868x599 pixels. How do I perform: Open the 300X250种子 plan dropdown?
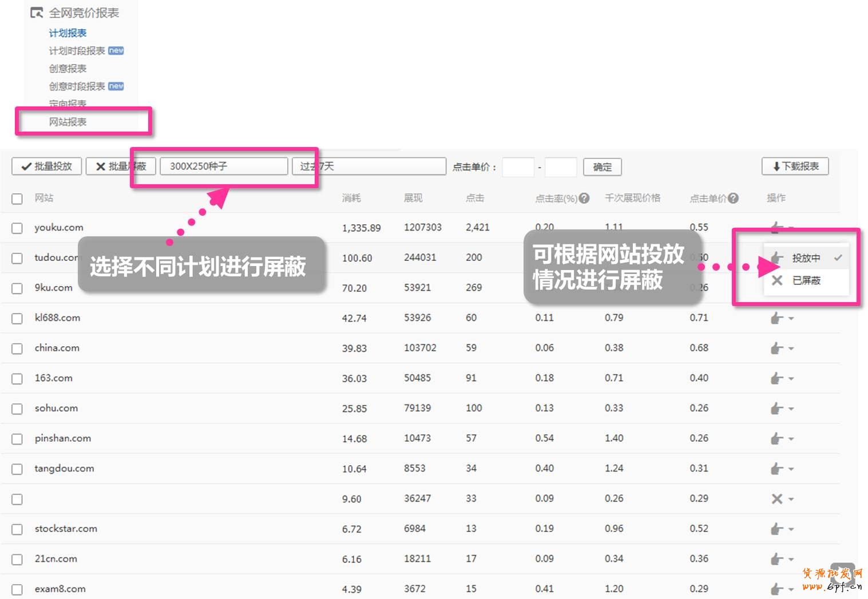(224, 166)
